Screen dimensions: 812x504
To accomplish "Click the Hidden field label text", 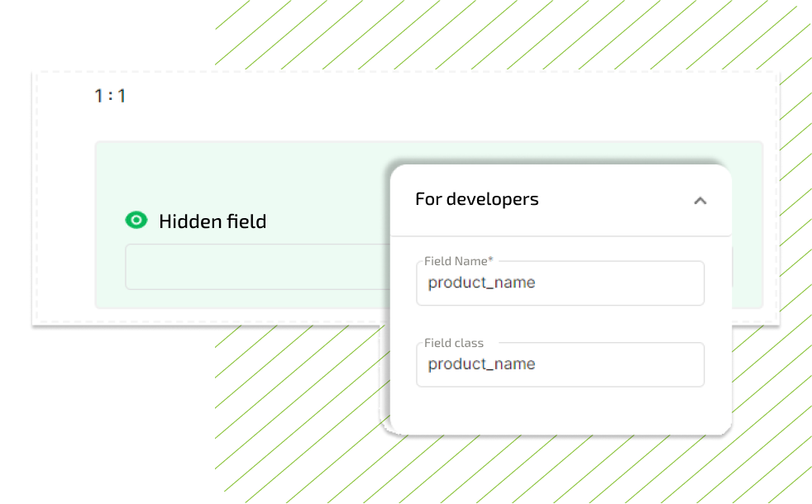I will click(213, 221).
